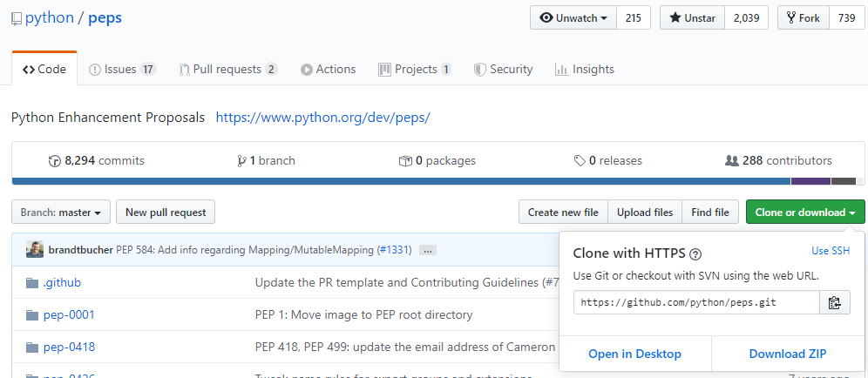Open the Actions tab
868x378 pixels.
pos(328,69)
